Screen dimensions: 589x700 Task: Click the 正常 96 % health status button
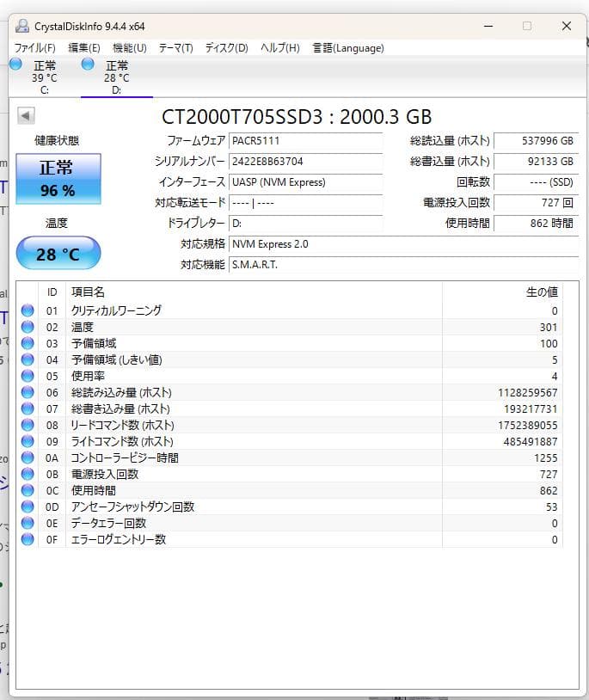pyautogui.click(x=58, y=179)
